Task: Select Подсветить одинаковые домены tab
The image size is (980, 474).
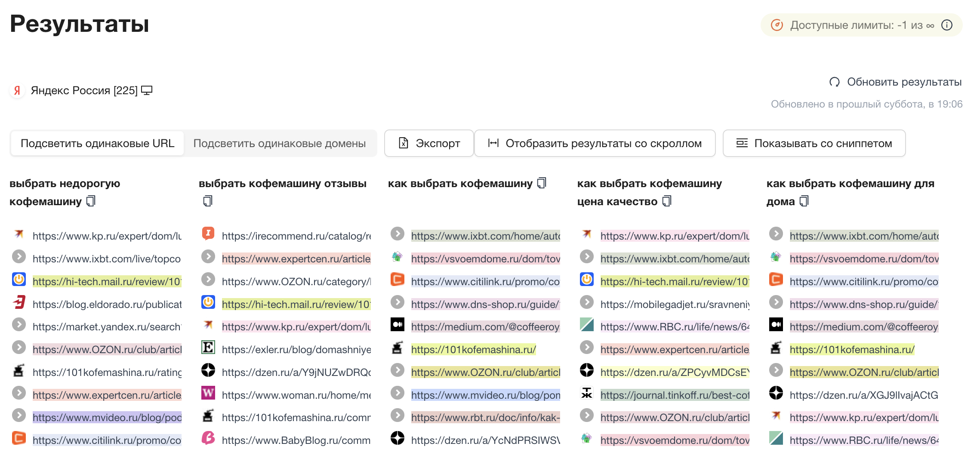Action: (280, 143)
